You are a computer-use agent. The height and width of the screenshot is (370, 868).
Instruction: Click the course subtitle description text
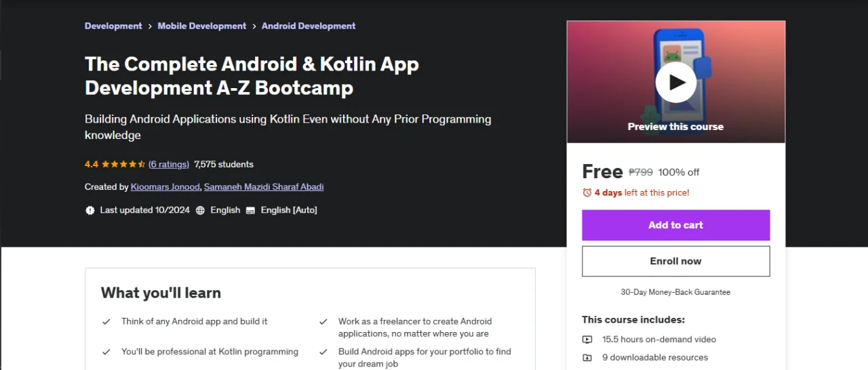288,127
